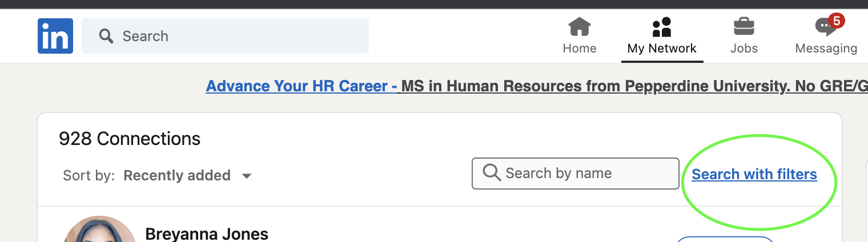Open Jobs via the briefcase icon
868x242 pixels.
point(744,27)
